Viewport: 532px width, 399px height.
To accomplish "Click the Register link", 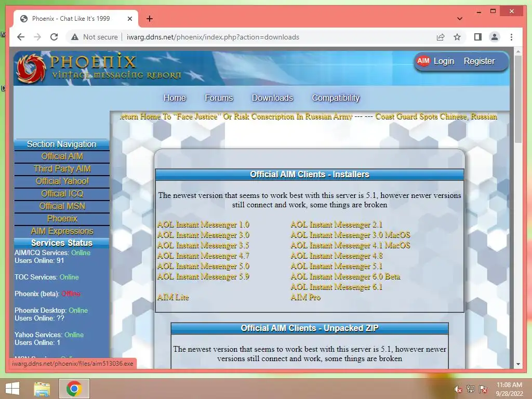I will (479, 61).
